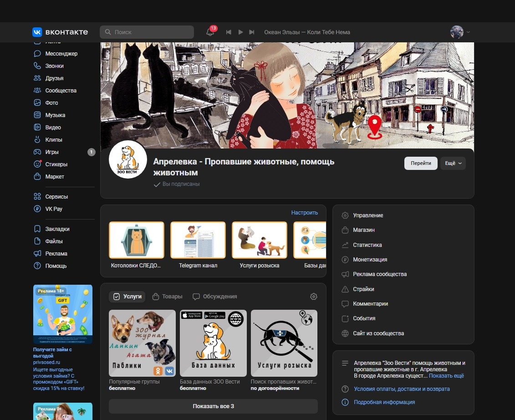Open the База данных service card
Viewport: 515px width, 420px height.
point(213,343)
